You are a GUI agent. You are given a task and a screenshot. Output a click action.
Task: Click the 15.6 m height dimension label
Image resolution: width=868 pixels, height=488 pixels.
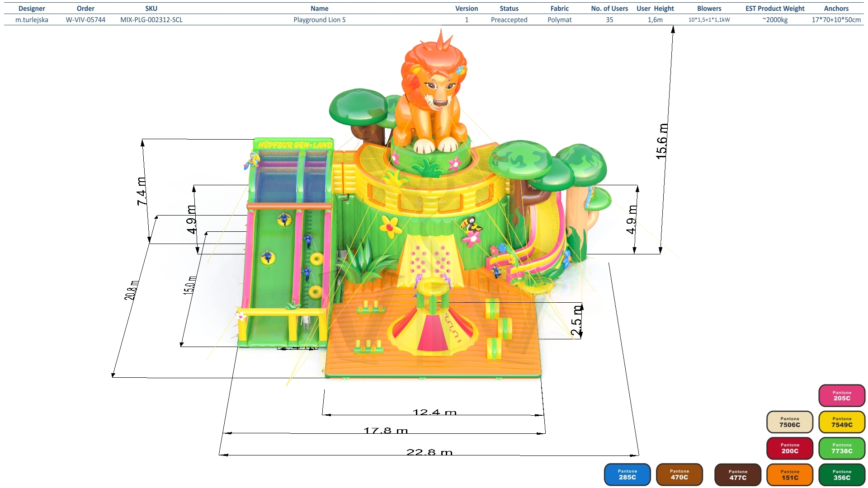[662, 141]
